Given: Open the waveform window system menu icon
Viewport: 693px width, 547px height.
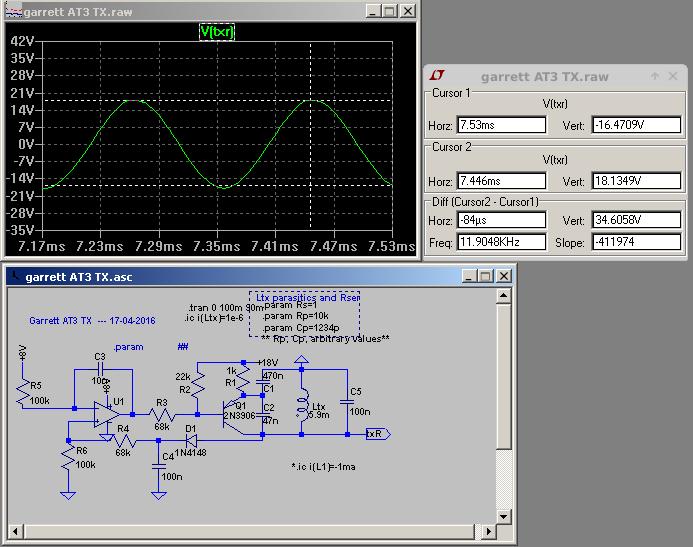Looking at the screenshot, I should 12,12.
